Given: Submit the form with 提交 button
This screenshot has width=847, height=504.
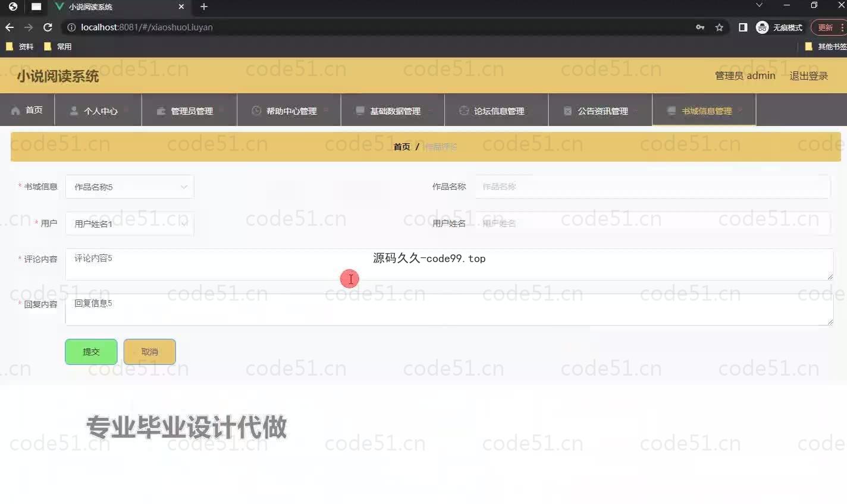Looking at the screenshot, I should point(91,352).
